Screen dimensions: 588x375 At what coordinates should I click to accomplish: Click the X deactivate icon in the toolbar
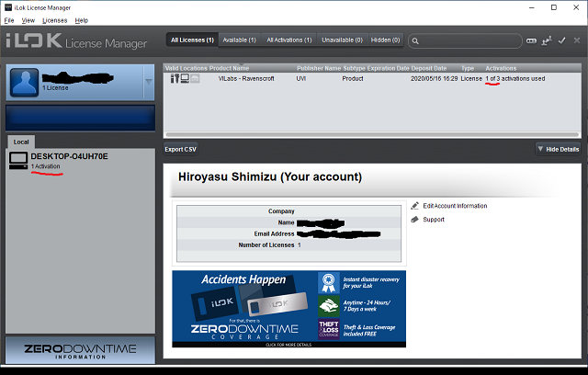click(x=577, y=40)
